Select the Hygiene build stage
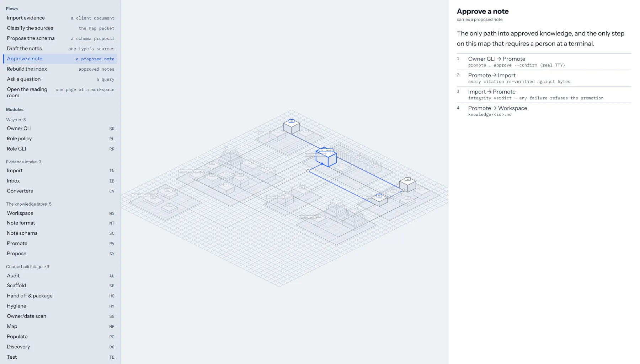 click(60, 306)
